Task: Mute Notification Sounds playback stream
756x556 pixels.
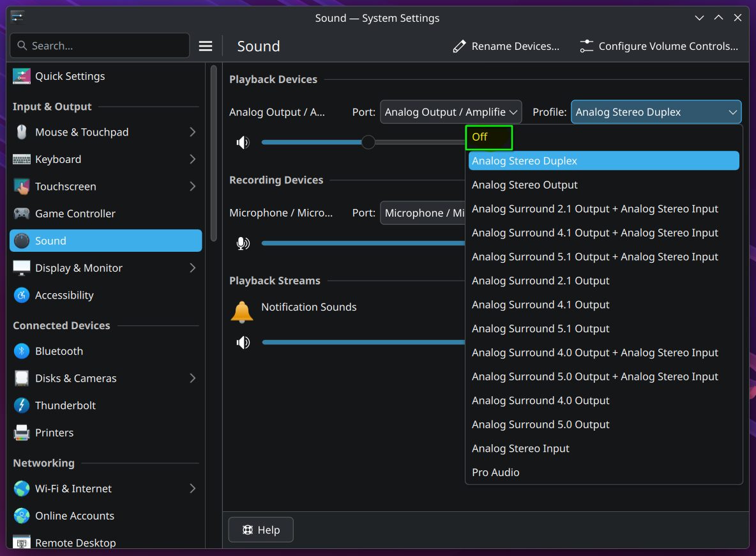Action: 243,342
